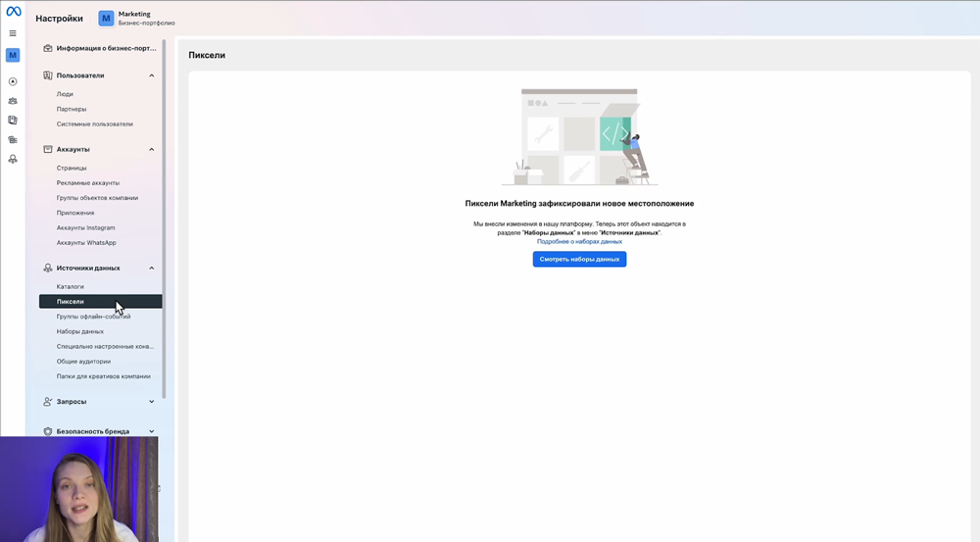The image size is (980, 542).
Task: Open the hamburger menu in left rail
Action: (x=13, y=33)
